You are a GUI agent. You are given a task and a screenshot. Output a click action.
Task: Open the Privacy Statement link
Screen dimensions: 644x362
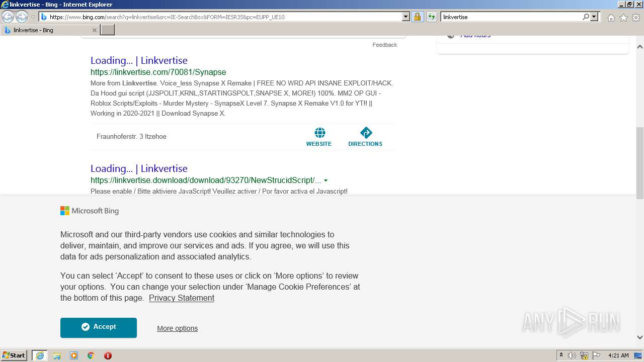point(182,298)
